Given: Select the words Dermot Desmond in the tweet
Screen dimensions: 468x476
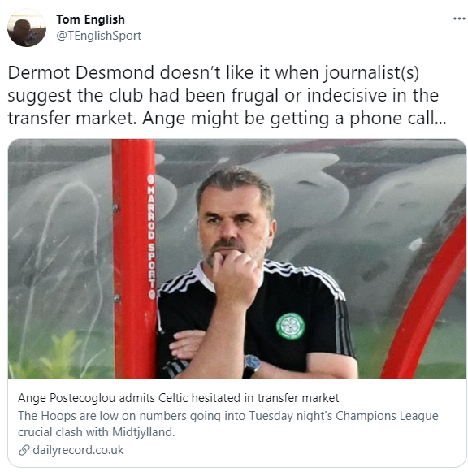Looking at the screenshot, I should 80,73.
